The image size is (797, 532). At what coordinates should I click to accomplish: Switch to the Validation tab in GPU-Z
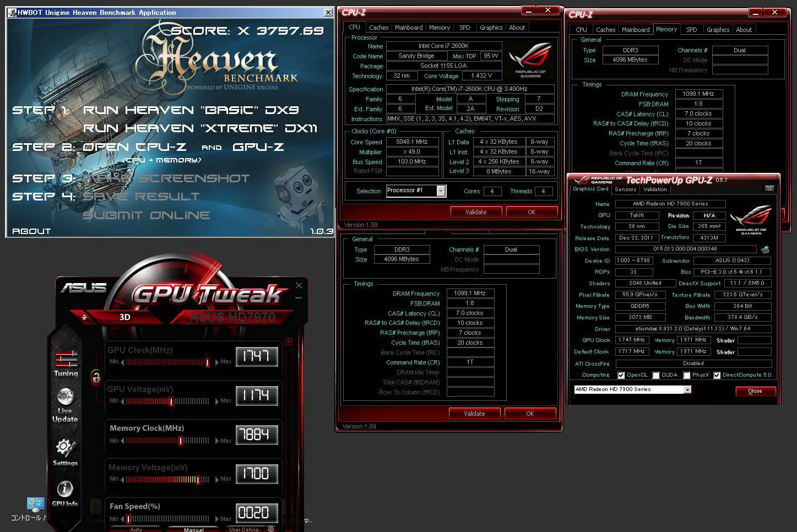pyautogui.click(x=655, y=189)
